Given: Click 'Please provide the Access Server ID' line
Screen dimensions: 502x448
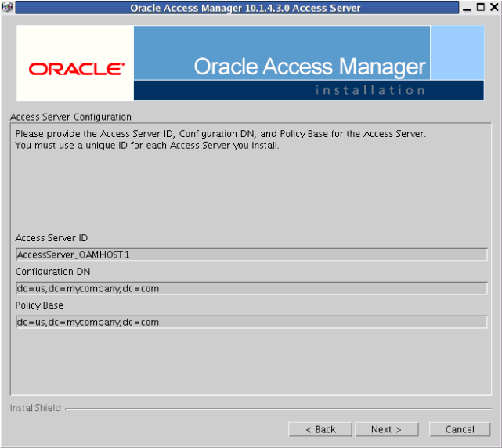Looking at the screenshot, I should pos(221,133).
